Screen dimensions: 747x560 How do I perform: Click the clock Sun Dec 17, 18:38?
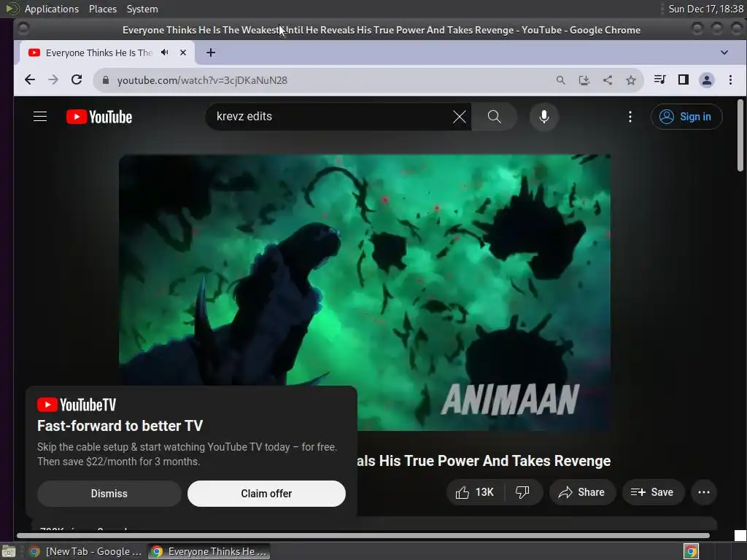[x=705, y=9]
